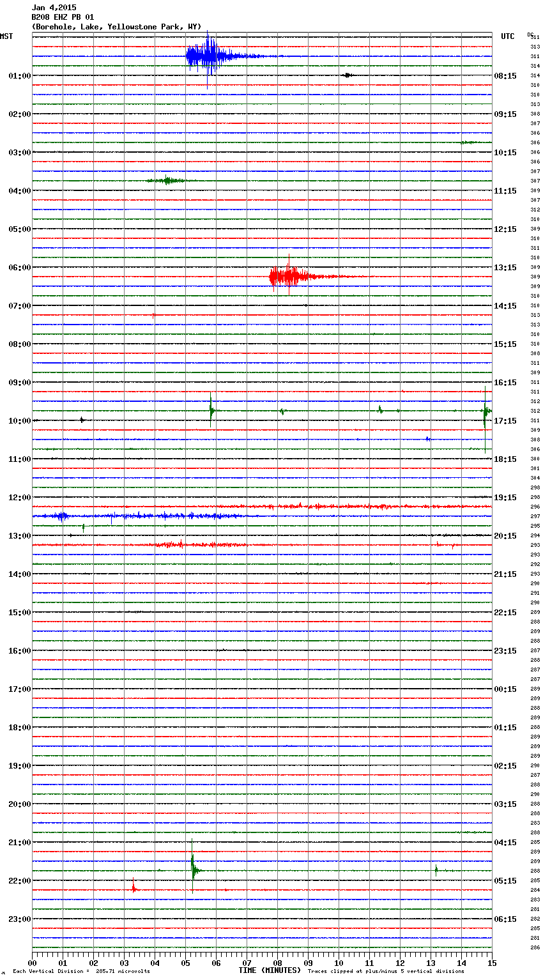Viewport: 543px width, 980px height.
Task: Click the 16:15 UTC time label
Action: pos(505,383)
